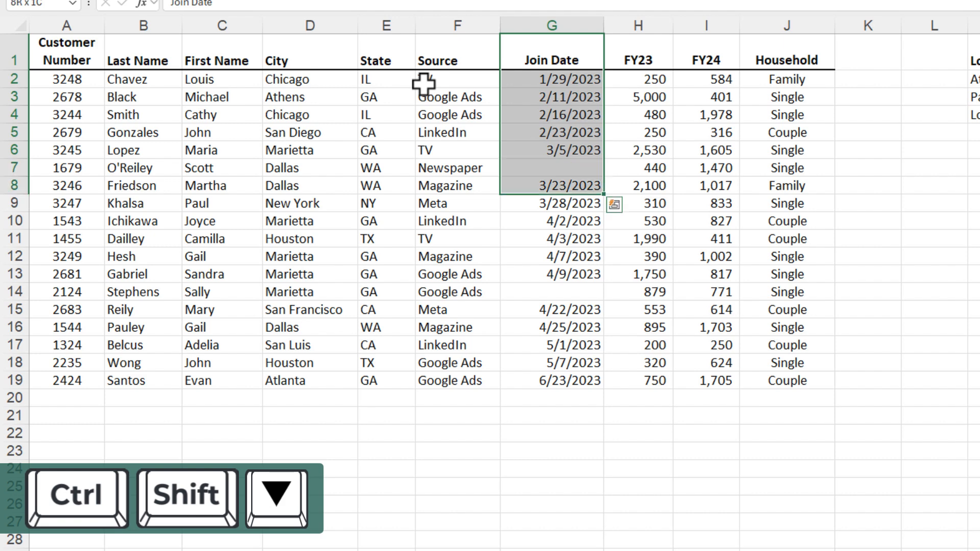The height and width of the screenshot is (551, 980).
Task: Select the row 2 header
Action: pos(15,79)
